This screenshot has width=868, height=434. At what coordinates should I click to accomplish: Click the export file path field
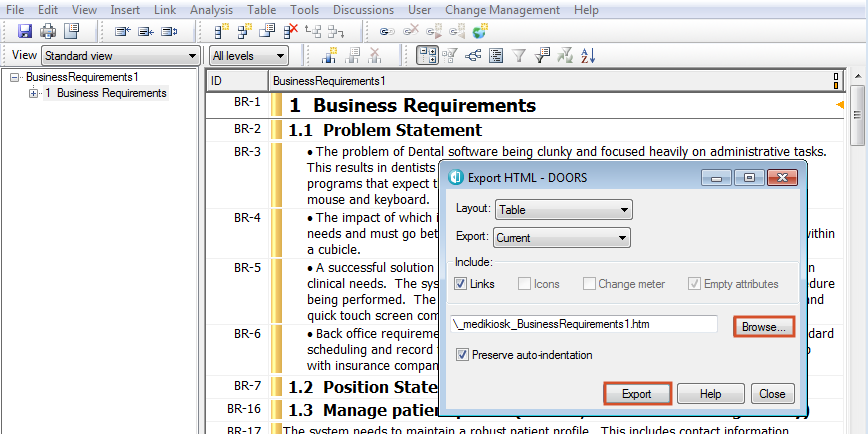pos(585,324)
